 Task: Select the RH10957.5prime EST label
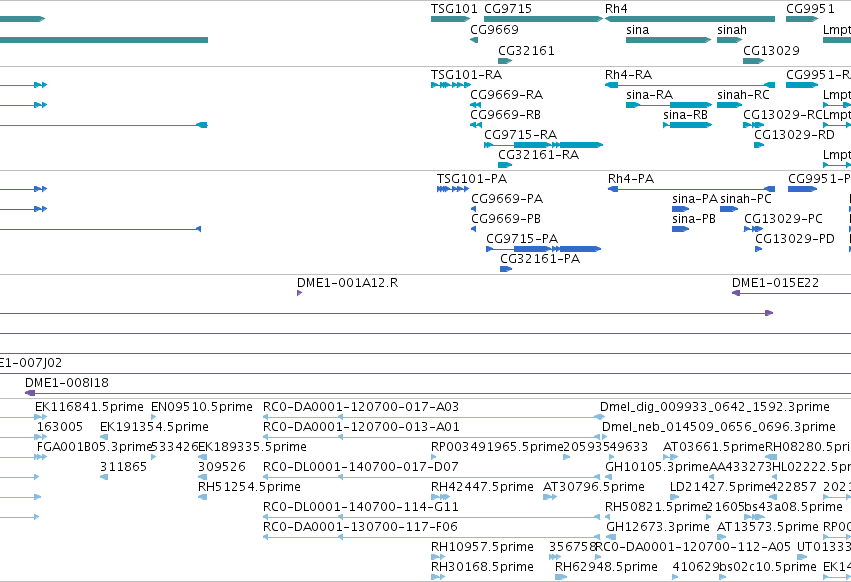pyautogui.click(x=482, y=547)
